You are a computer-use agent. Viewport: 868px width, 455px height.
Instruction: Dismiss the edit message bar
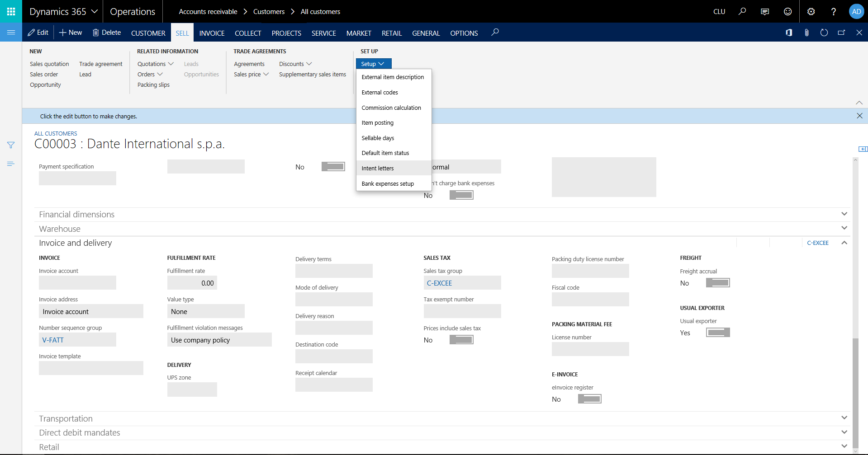(x=859, y=116)
